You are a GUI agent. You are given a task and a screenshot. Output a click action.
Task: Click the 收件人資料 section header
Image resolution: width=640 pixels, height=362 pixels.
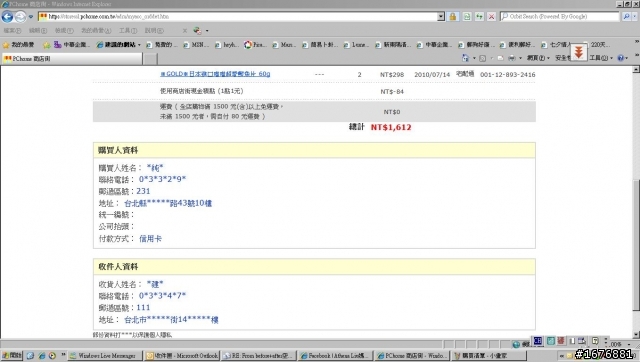(x=314, y=267)
